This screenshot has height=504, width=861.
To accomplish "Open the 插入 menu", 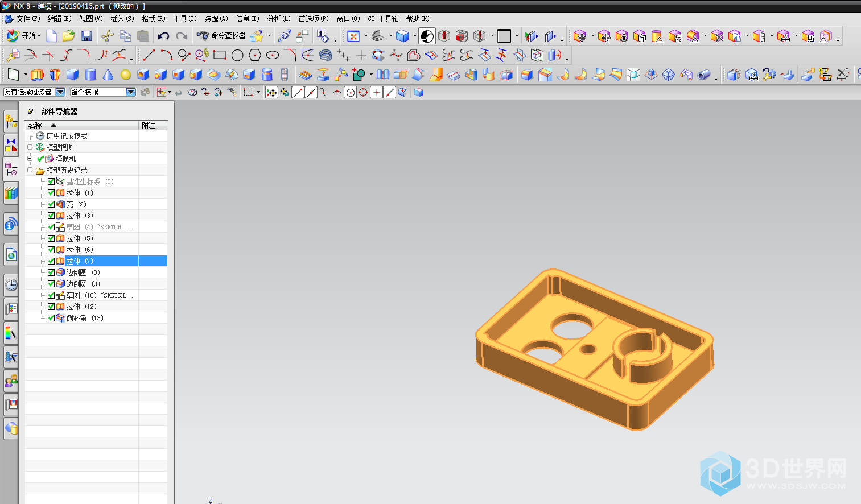I will coord(122,19).
